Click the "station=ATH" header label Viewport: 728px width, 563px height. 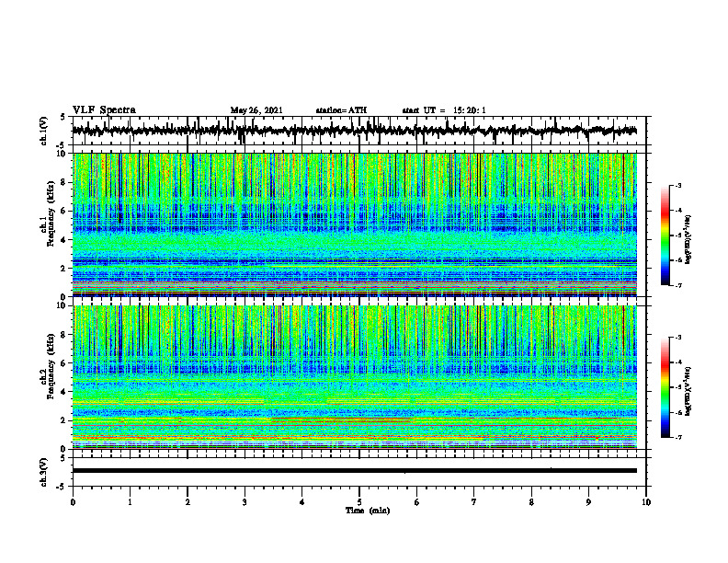click(x=341, y=110)
